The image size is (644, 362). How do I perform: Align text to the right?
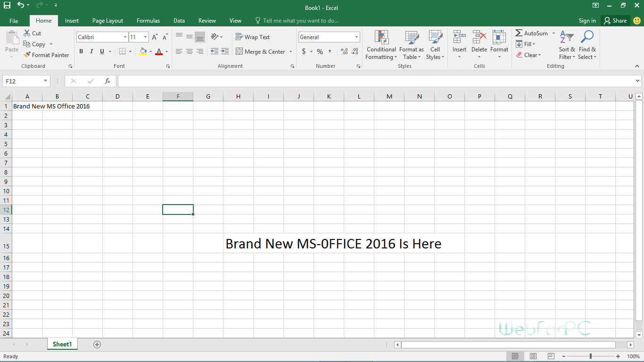click(200, 51)
